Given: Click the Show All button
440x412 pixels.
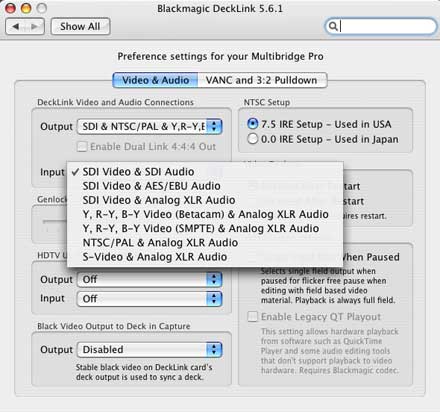Looking at the screenshot, I should coord(80,26).
